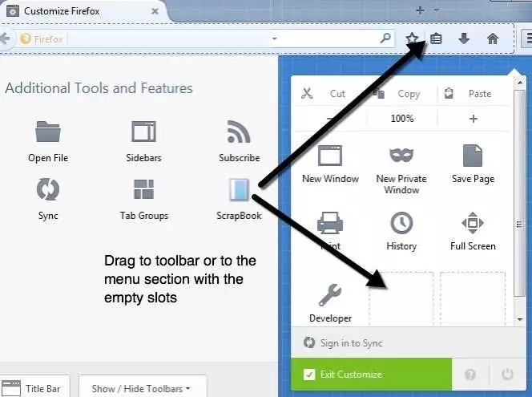Click the help question mark icon
The width and height of the screenshot is (532, 397).
[x=470, y=375]
